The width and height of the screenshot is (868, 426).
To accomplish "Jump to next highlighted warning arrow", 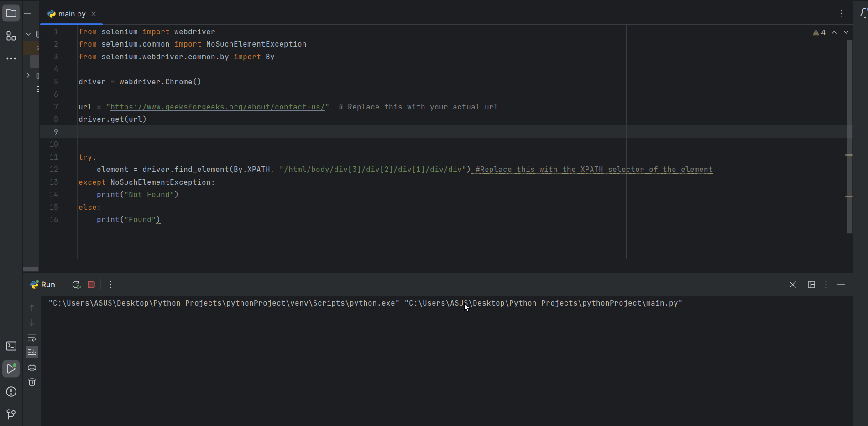I will 846,32.
